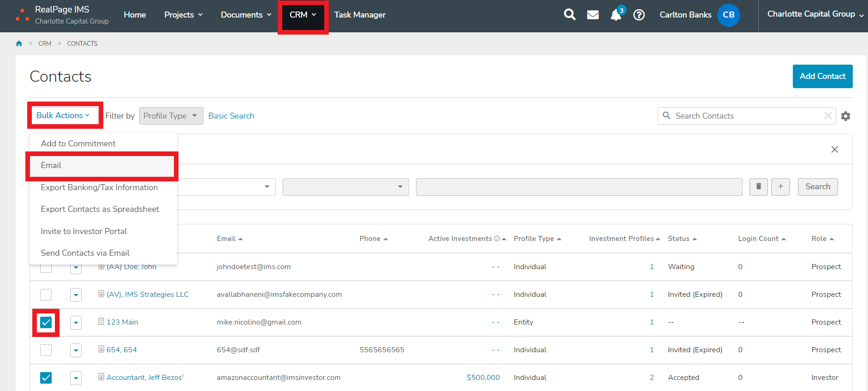
Task: Sort by Profile Type column header
Action: pos(537,239)
